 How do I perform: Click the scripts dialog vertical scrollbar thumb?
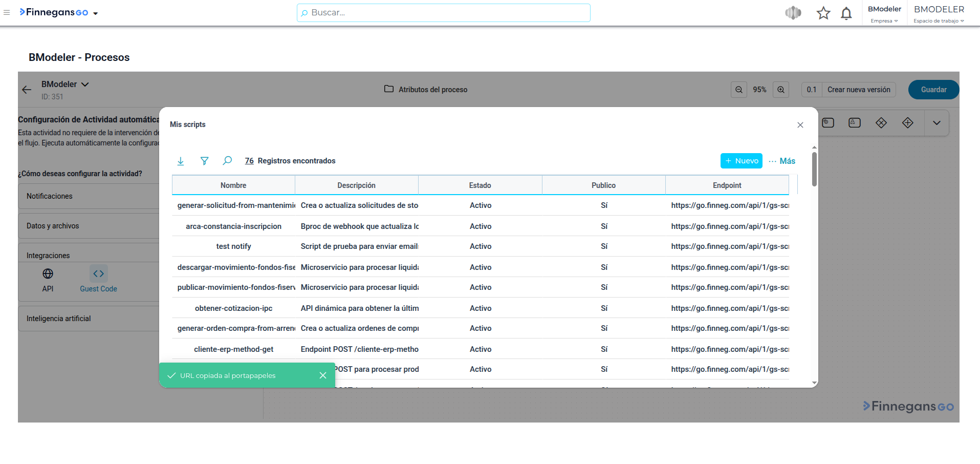pyautogui.click(x=814, y=169)
